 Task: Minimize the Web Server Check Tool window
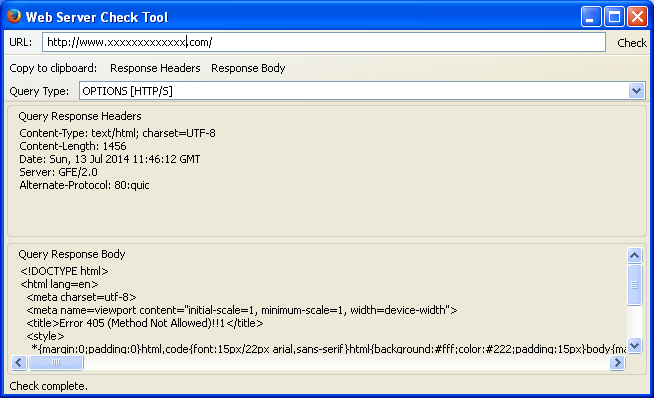[591, 17]
